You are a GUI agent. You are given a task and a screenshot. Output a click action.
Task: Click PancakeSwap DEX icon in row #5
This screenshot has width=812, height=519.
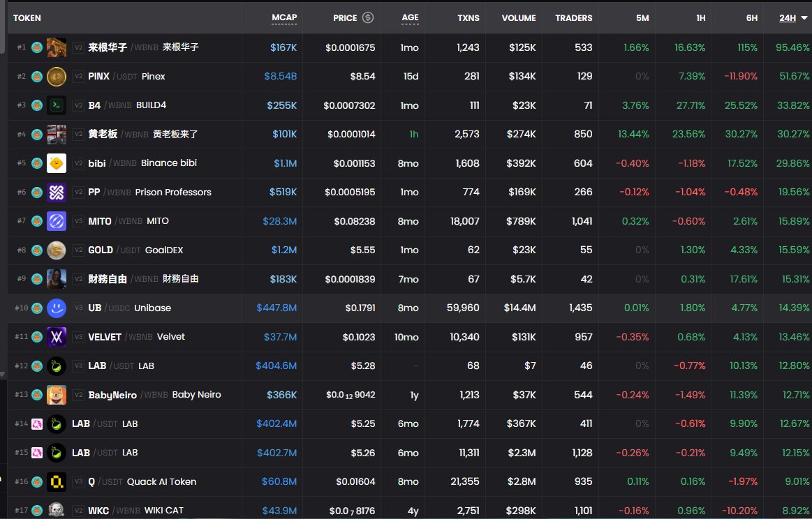click(x=37, y=163)
